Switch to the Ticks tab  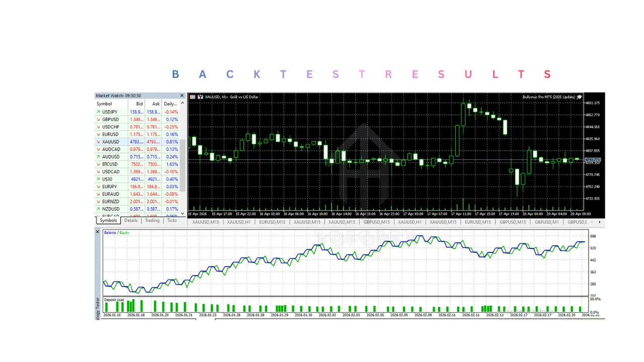pos(172,221)
